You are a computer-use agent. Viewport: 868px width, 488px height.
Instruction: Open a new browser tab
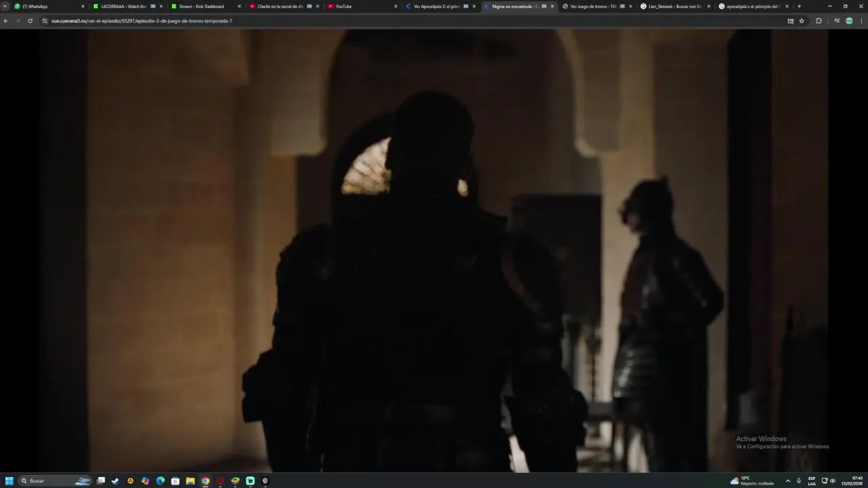[x=799, y=6]
